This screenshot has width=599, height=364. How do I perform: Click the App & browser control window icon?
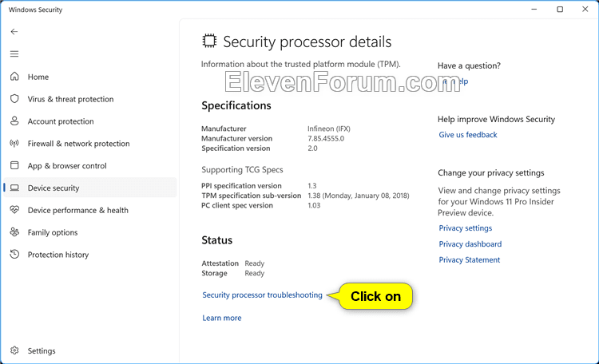(14, 165)
